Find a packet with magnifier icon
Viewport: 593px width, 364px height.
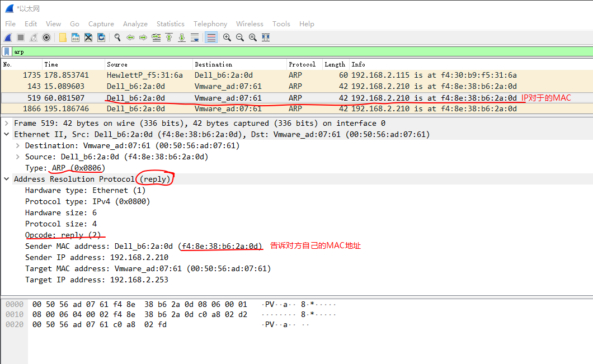pyautogui.click(x=117, y=37)
